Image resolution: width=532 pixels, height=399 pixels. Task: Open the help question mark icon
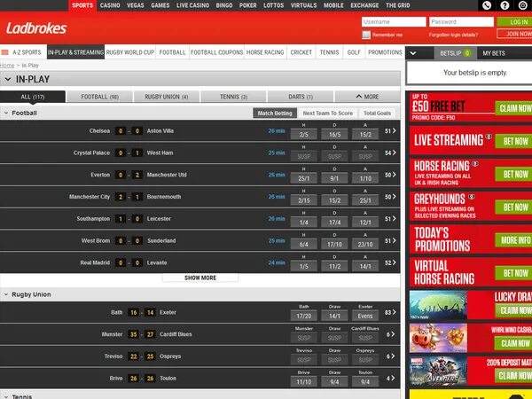coord(505,5)
